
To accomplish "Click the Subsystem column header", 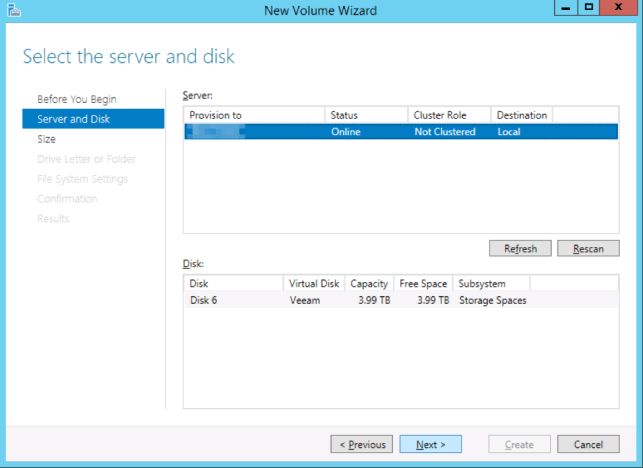I will click(x=491, y=283).
